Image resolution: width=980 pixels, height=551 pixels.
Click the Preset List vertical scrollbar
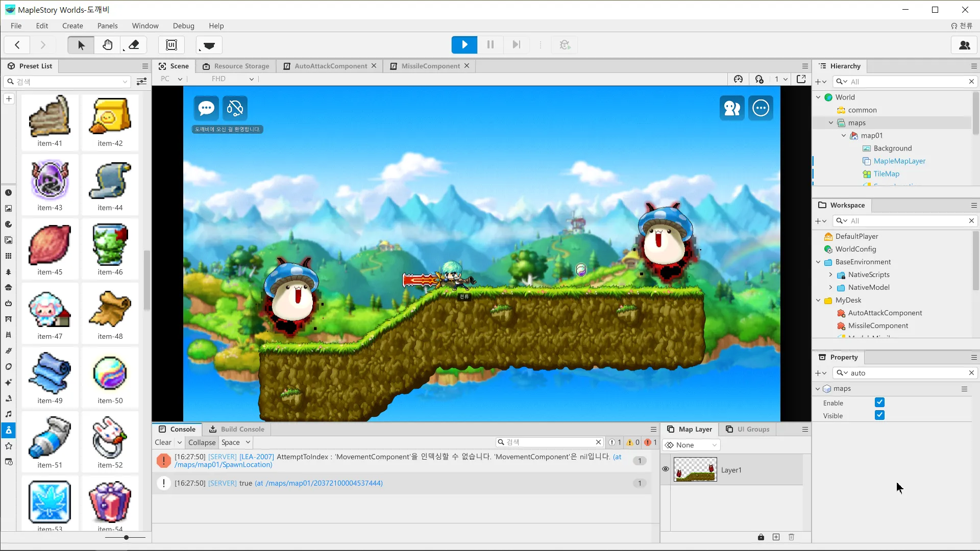click(x=147, y=280)
